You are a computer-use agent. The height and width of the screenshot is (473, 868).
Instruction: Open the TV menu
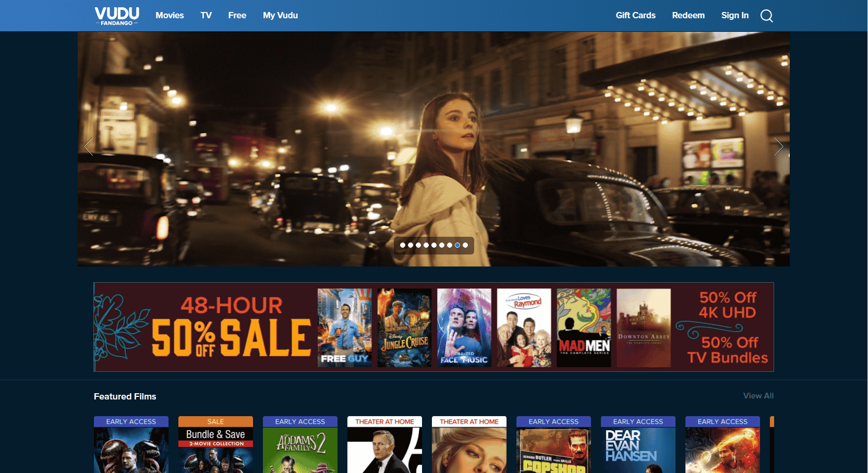[x=206, y=16]
